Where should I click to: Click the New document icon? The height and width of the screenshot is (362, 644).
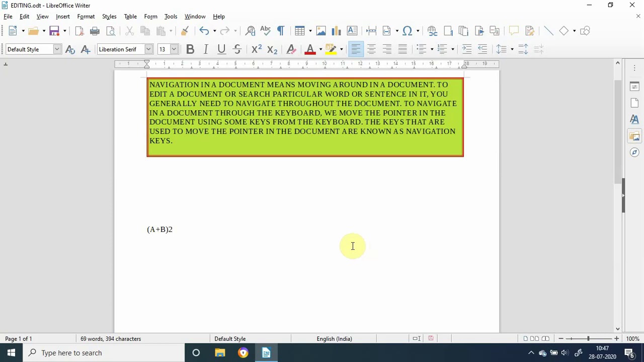[13, 31]
